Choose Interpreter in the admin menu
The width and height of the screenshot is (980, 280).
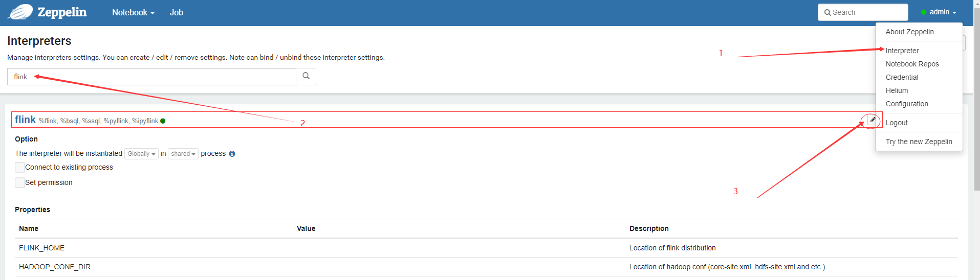coord(902,51)
